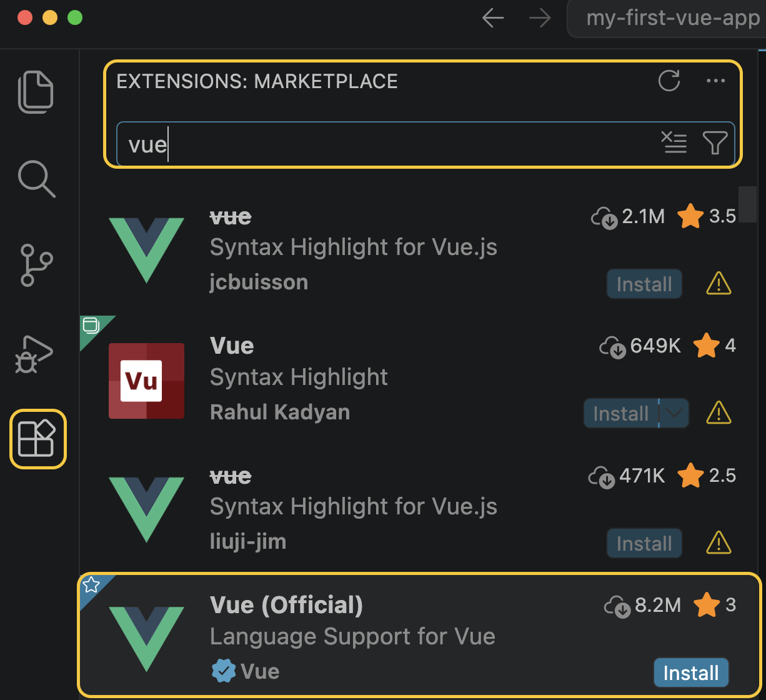Go back using the navigation arrow
The height and width of the screenshot is (700, 766).
(x=493, y=18)
